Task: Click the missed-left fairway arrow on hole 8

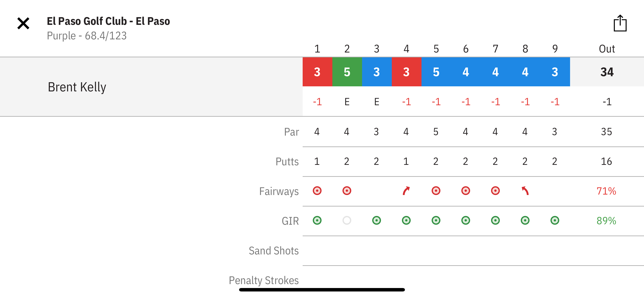Action: [525, 191]
